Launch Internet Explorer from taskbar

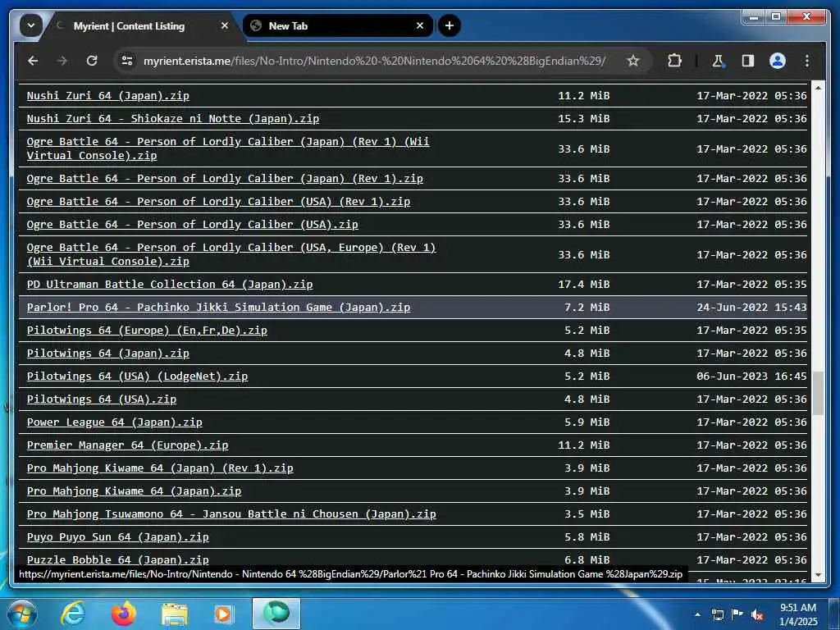[x=73, y=614]
